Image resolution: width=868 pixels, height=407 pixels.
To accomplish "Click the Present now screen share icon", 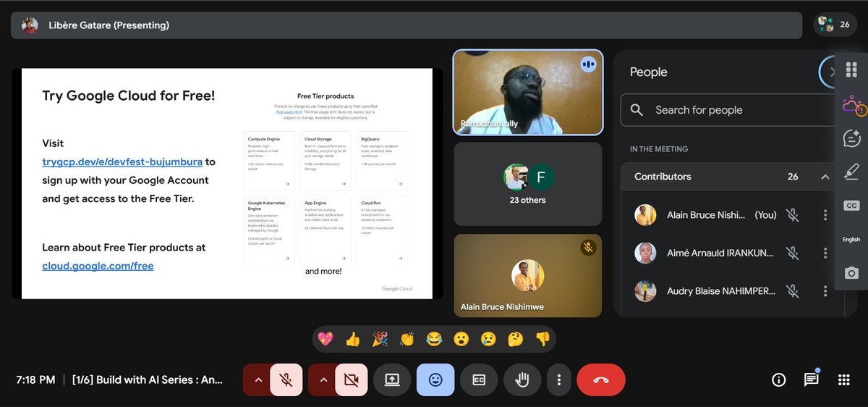I will (x=392, y=379).
